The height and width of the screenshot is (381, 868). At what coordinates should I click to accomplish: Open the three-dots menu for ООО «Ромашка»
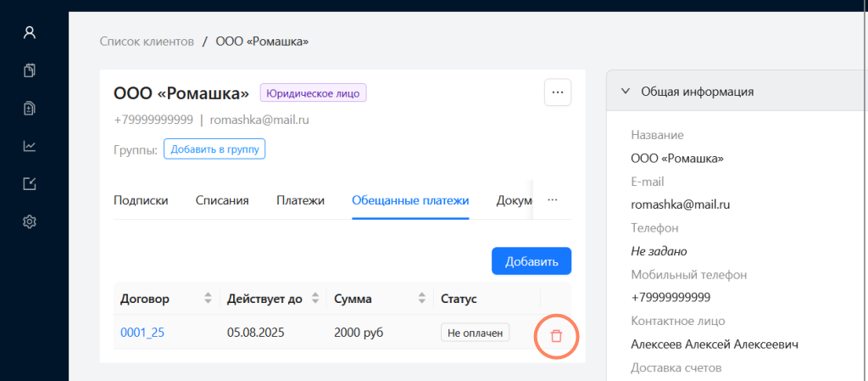558,92
